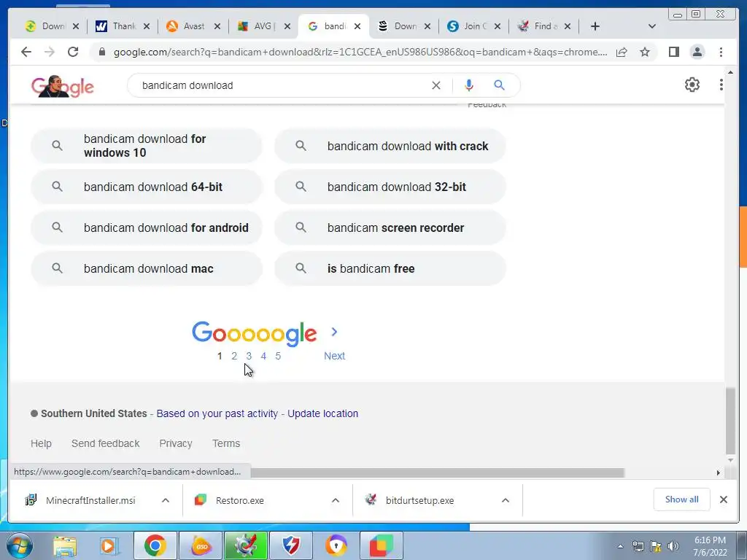Viewport: 747px width, 560px height.
Task: Switch to the first Down tab
Action: tap(53, 26)
